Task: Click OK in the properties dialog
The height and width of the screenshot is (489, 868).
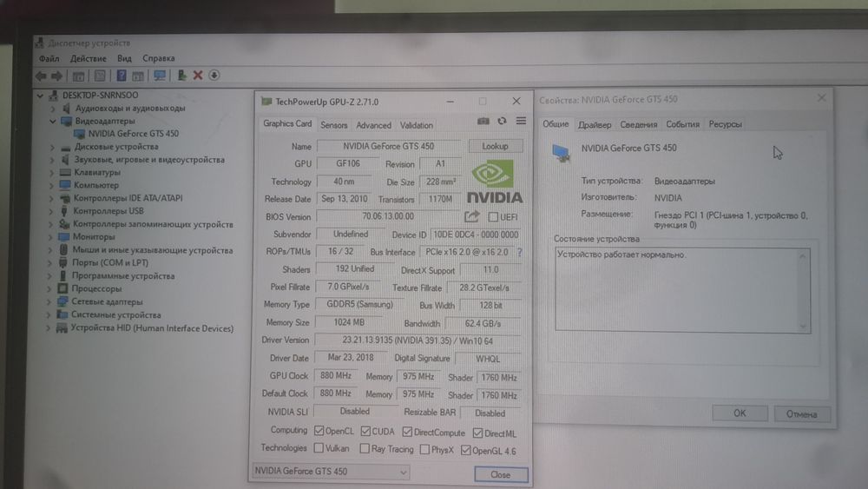Action: (740, 413)
